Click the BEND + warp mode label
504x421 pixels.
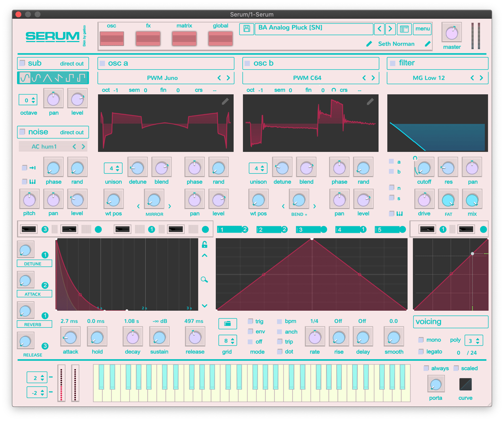[299, 214]
